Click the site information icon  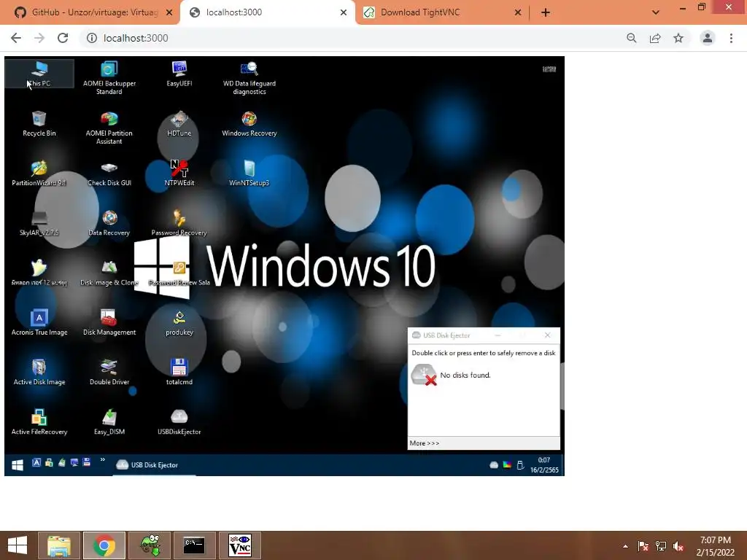(91, 38)
